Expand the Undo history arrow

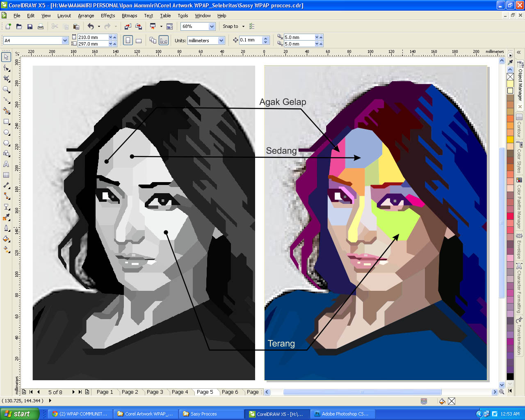click(x=99, y=26)
